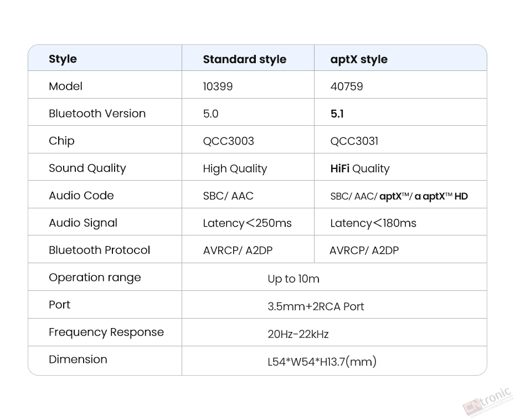This screenshot has width=515, height=420.
Task: Click the "aptX style" column header
Action: click(359, 59)
